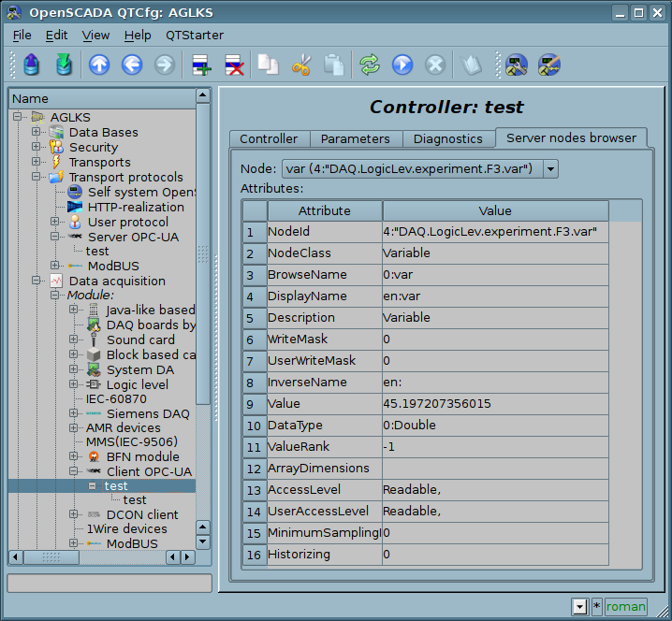672x621 pixels.
Task: Click the BFN module icon in the tree
Action: click(94, 456)
